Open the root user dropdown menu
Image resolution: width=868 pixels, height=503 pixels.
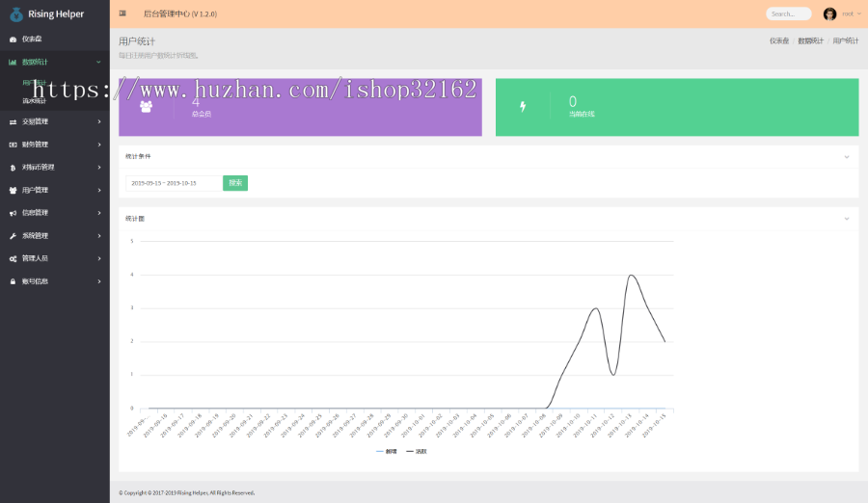852,13
